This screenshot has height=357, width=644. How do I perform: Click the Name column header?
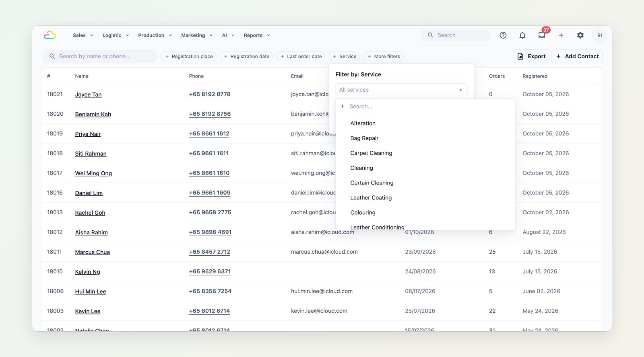tap(82, 76)
